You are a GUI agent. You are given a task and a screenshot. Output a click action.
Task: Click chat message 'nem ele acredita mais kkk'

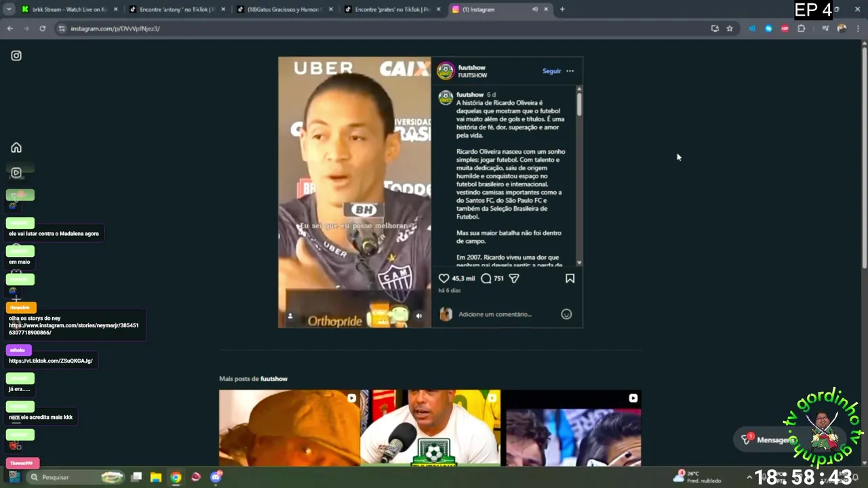click(x=41, y=417)
